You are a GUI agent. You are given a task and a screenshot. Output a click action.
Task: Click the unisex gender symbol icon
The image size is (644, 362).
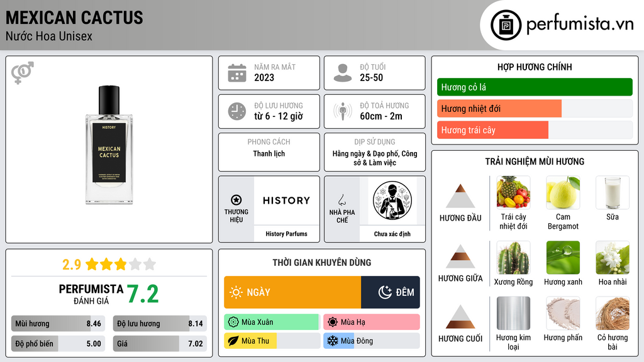pos(23,73)
